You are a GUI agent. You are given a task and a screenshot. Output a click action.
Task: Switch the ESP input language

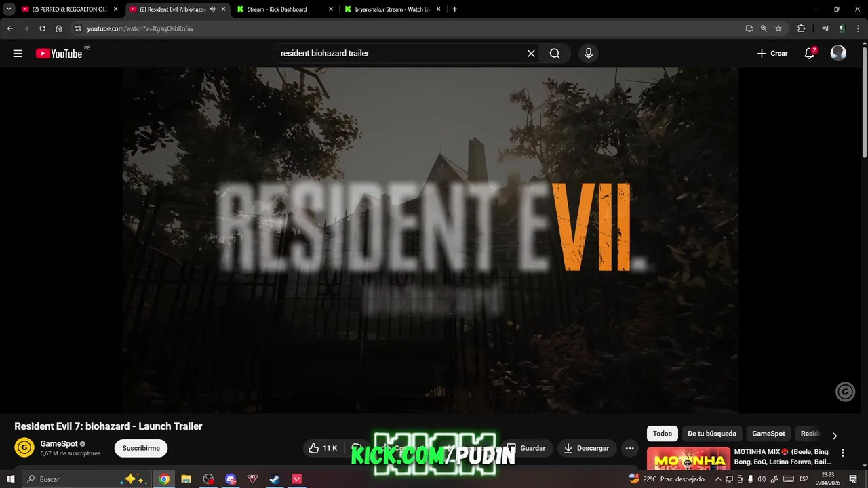pos(804,479)
